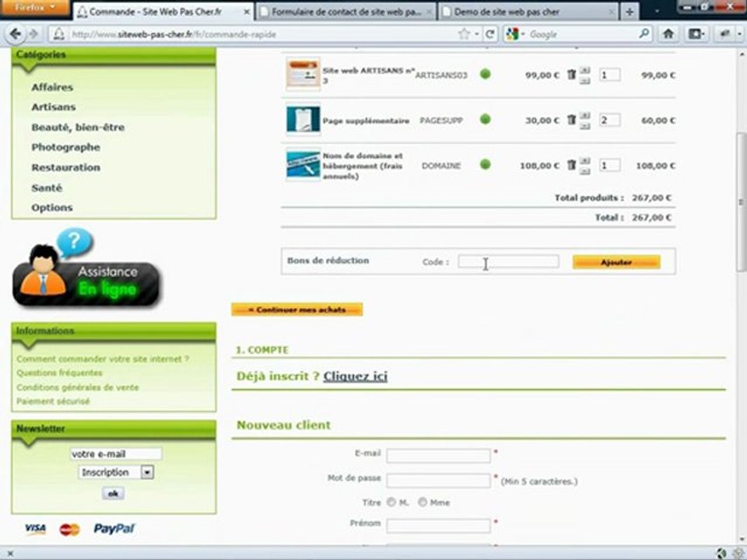Click Continuer mes achats button
747x560 pixels.
pyautogui.click(x=297, y=310)
